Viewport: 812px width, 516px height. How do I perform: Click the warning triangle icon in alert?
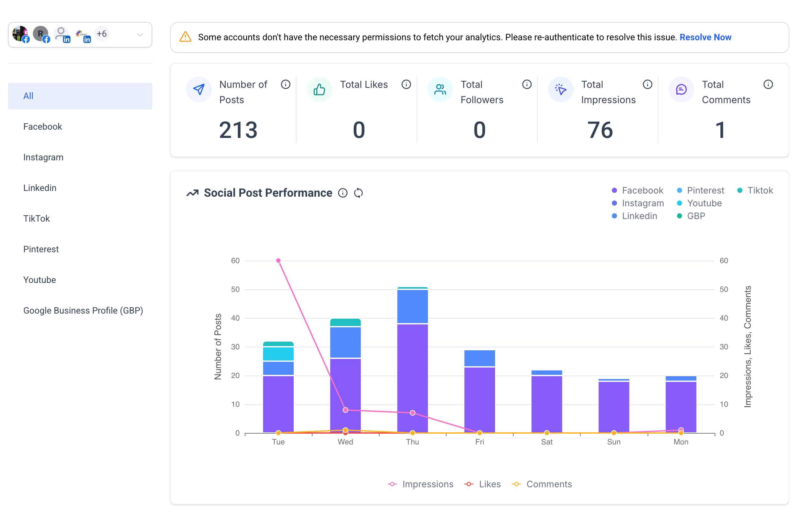point(185,37)
